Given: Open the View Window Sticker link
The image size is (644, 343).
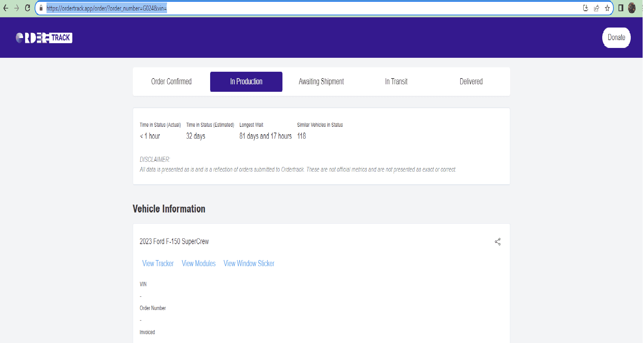Looking at the screenshot, I should coord(249,263).
